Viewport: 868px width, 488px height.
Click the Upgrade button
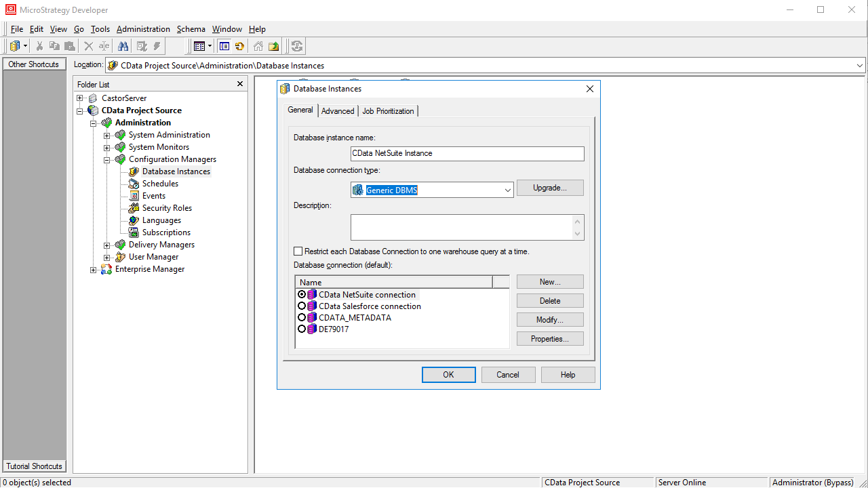550,188
